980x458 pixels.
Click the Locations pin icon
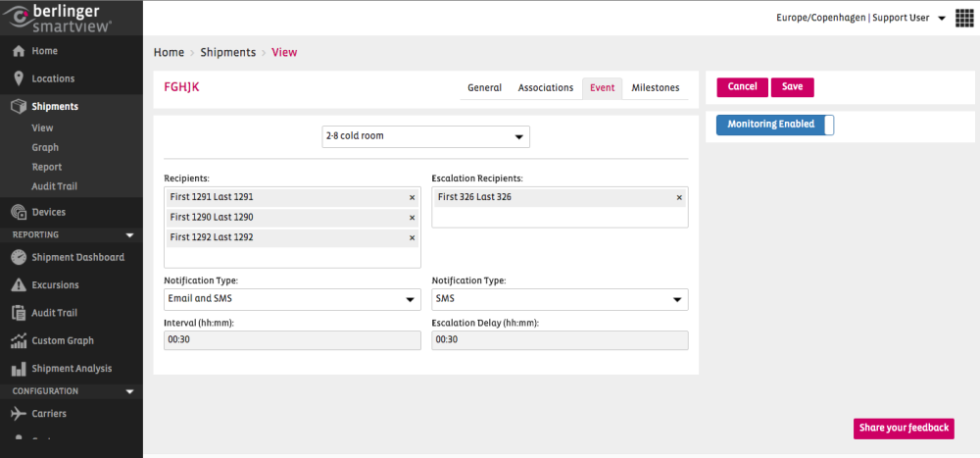tap(19, 78)
